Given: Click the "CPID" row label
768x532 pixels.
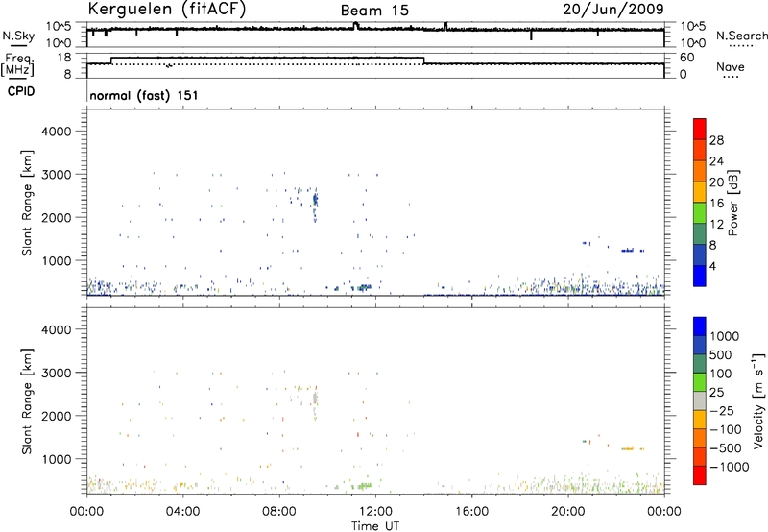Looking at the screenshot, I should coord(21,91).
